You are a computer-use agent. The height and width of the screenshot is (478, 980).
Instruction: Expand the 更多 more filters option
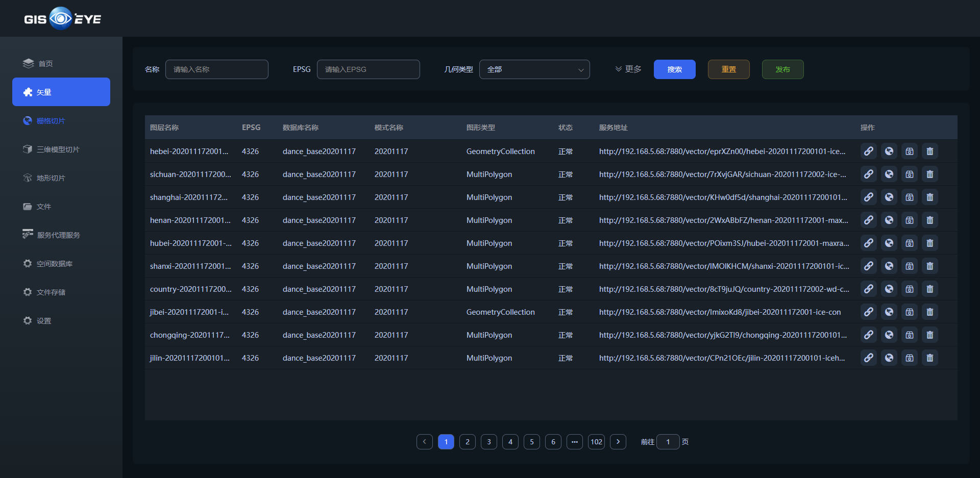click(628, 69)
